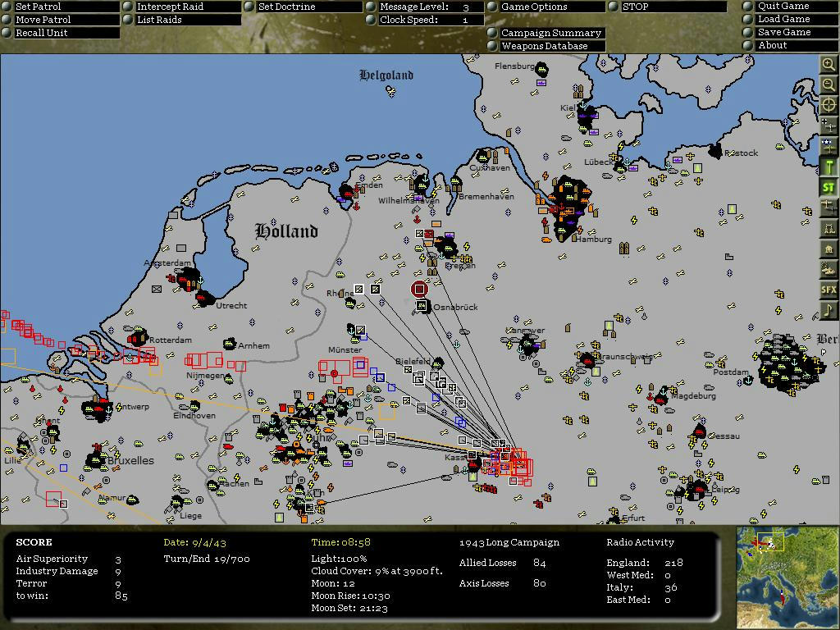Select the Emden city icon

(347, 190)
